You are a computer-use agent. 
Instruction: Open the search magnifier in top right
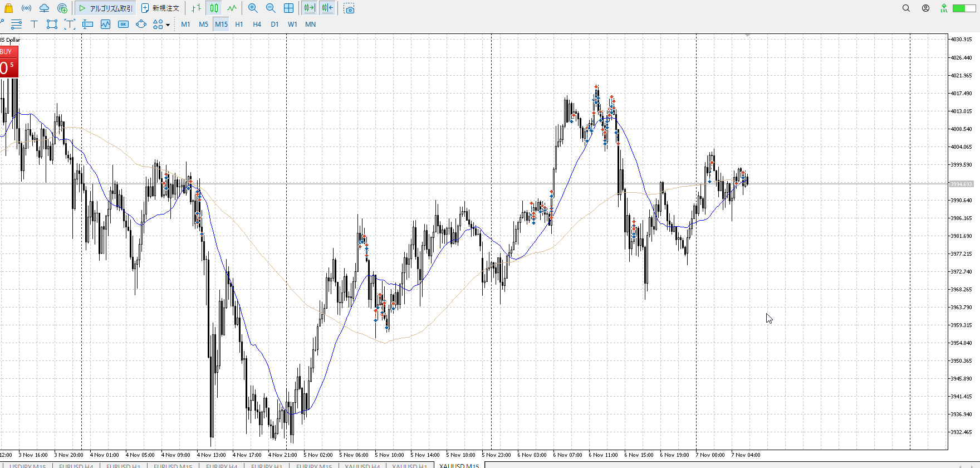pyautogui.click(x=906, y=8)
